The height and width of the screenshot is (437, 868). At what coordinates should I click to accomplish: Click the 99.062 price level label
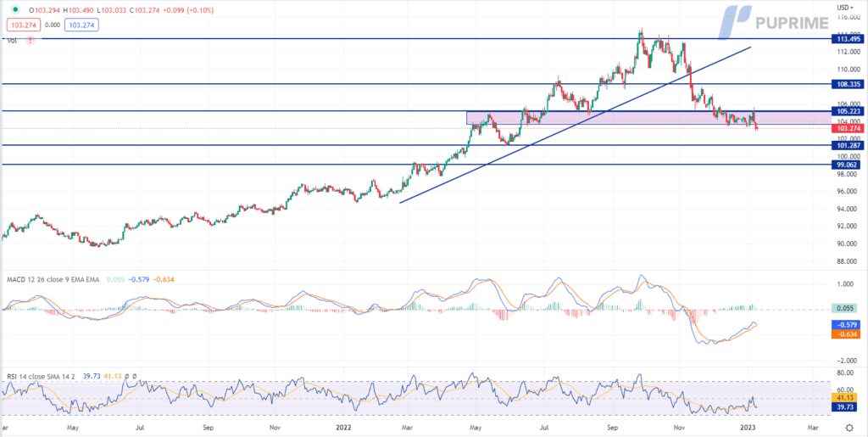(x=847, y=165)
